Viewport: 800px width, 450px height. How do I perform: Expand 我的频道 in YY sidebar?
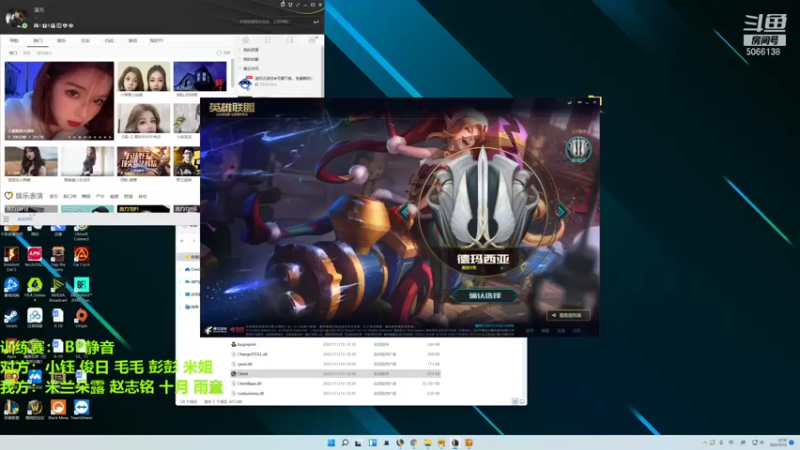click(249, 50)
